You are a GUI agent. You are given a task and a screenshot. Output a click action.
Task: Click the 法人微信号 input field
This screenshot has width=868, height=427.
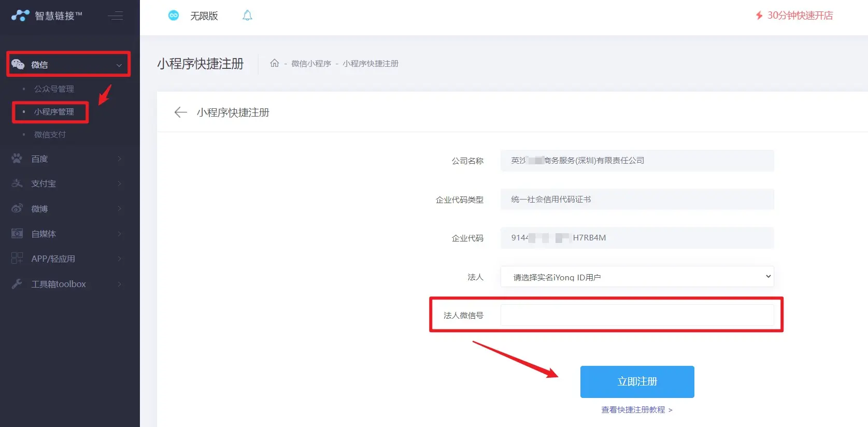(x=637, y=315)
